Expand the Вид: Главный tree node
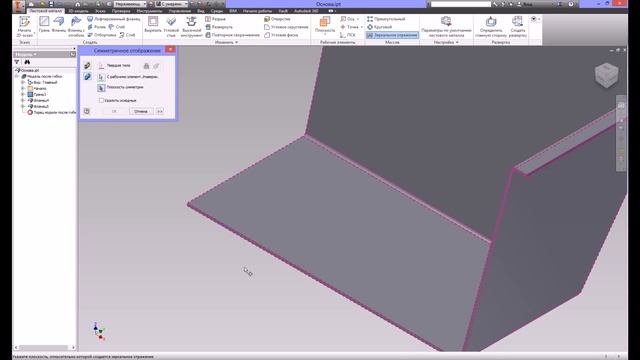Image resolution: width=640 pixels, height=360 pixels. point(23,82)
